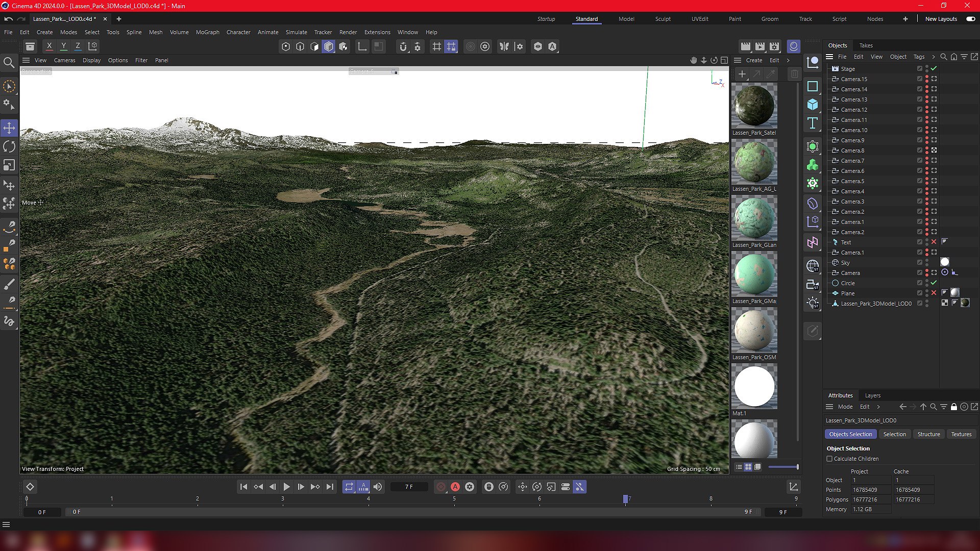
Task: Select Lassen_Park_Satel material thumbnail
Action: pyautogui.click(x=754, y=106)
